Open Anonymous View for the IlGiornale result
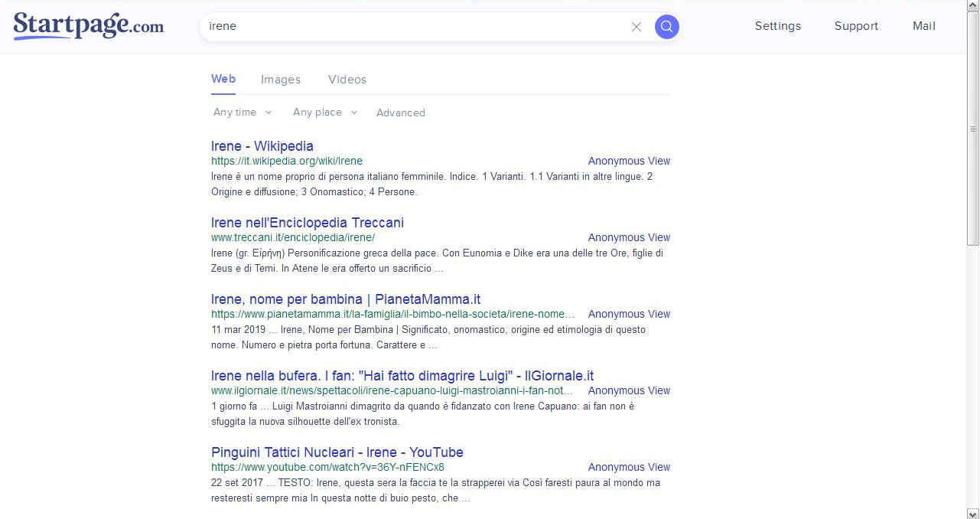 tap(629, 390)
